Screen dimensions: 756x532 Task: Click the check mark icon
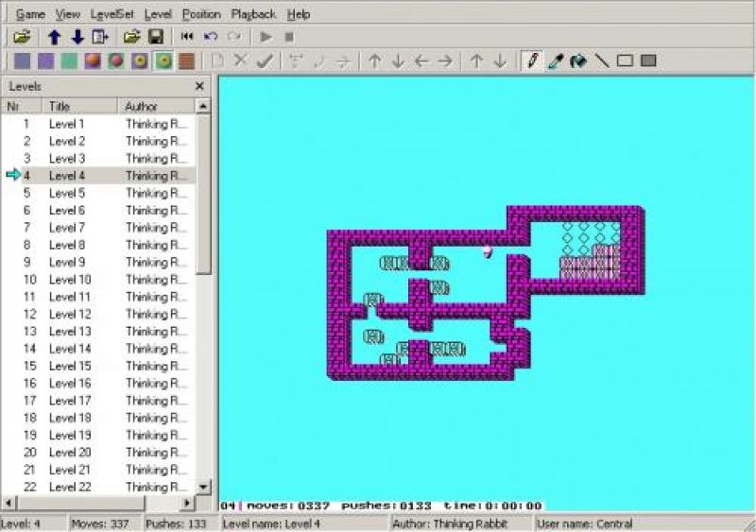[265, 61]
